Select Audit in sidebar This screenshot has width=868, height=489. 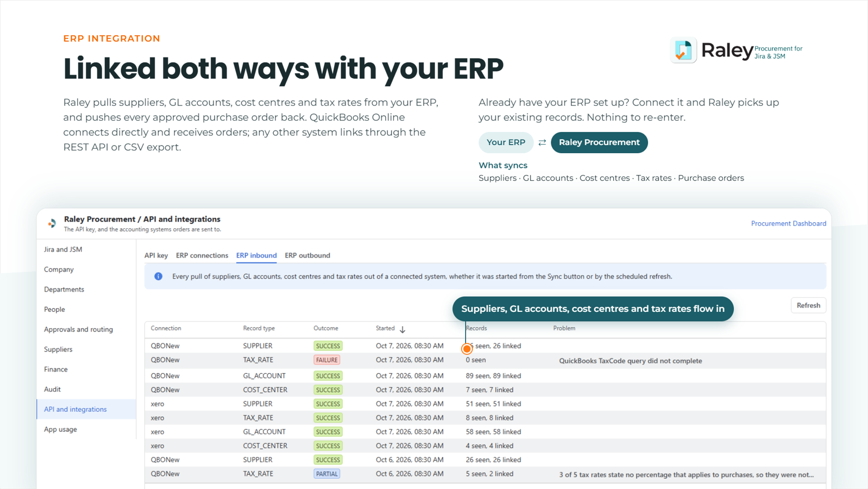click(52, 390)
